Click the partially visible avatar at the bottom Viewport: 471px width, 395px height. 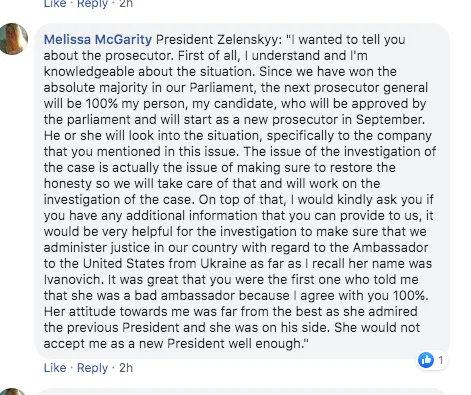(x=13, y=391)
